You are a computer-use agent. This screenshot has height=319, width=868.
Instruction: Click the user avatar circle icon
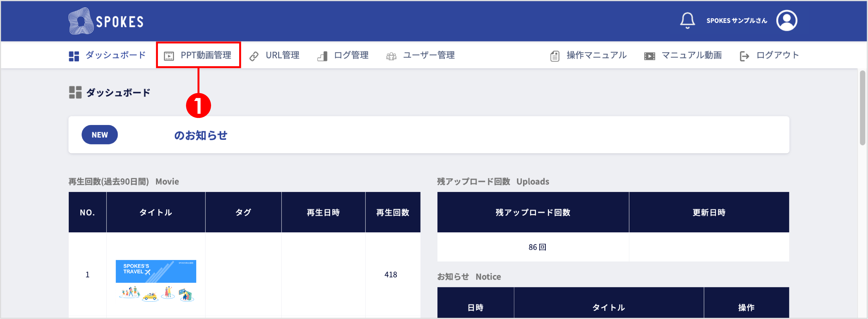(787, 20)
